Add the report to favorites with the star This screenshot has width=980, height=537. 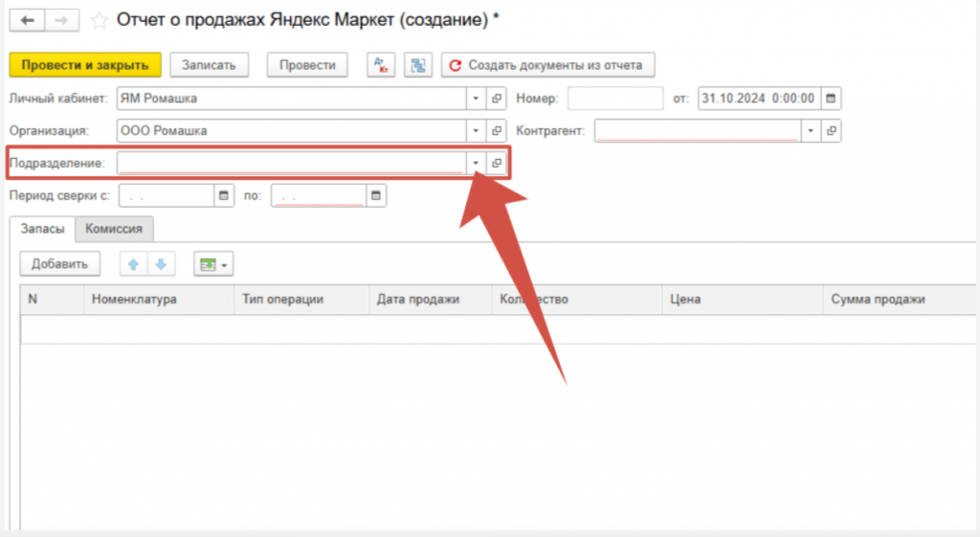[x=98, y=20]
